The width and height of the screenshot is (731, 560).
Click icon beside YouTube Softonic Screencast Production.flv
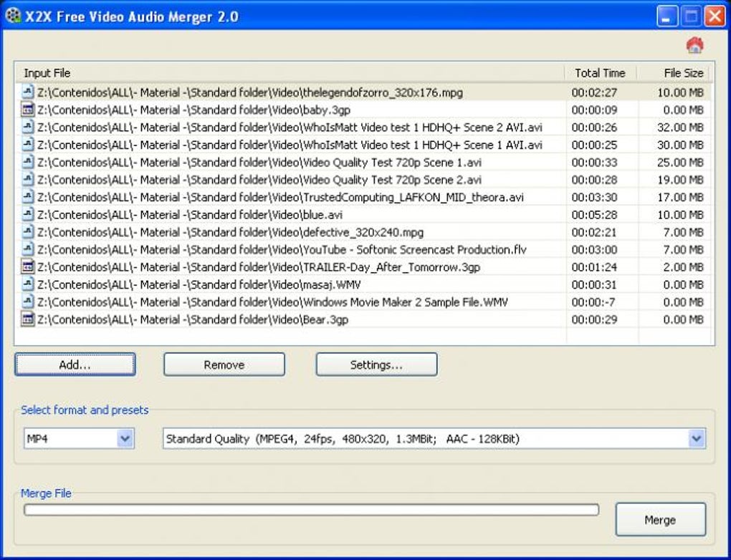[28, 249]
